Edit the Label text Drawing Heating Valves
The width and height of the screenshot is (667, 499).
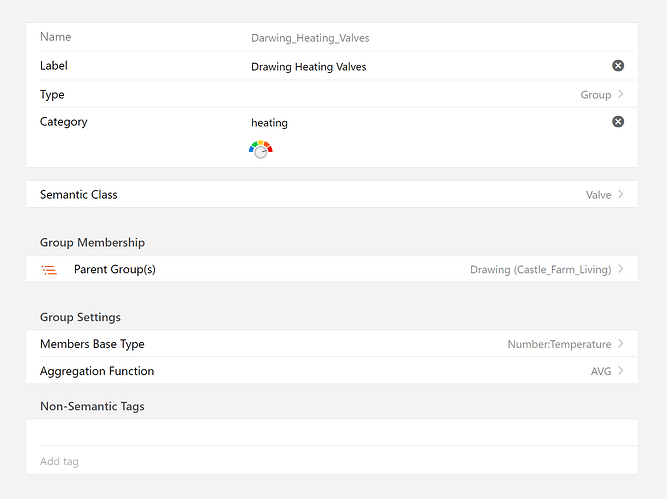[x=309, y=67]
